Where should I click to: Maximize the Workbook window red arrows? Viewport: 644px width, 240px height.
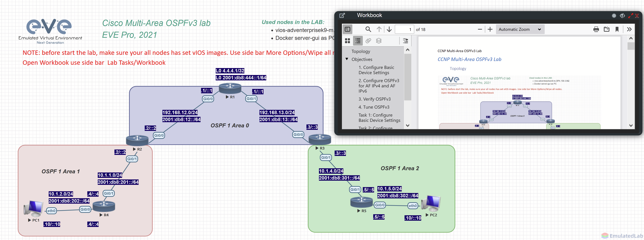pyautogui.click(x=630, y=16)
